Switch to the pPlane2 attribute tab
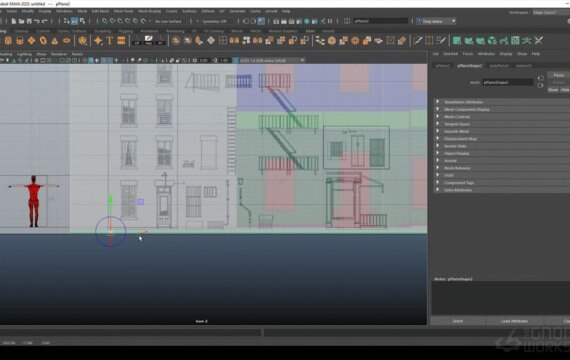The image size is (570, 360). coord(442,66)
